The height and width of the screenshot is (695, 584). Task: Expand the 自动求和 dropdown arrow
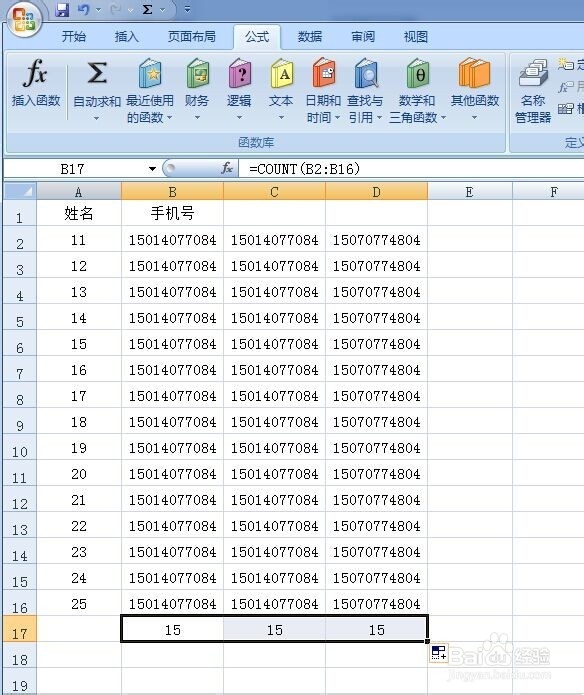[x=96, y=118]
